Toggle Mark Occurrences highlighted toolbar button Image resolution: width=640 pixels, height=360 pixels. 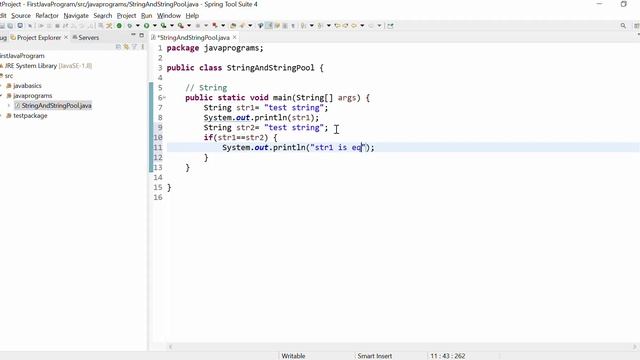coord(269,26)
